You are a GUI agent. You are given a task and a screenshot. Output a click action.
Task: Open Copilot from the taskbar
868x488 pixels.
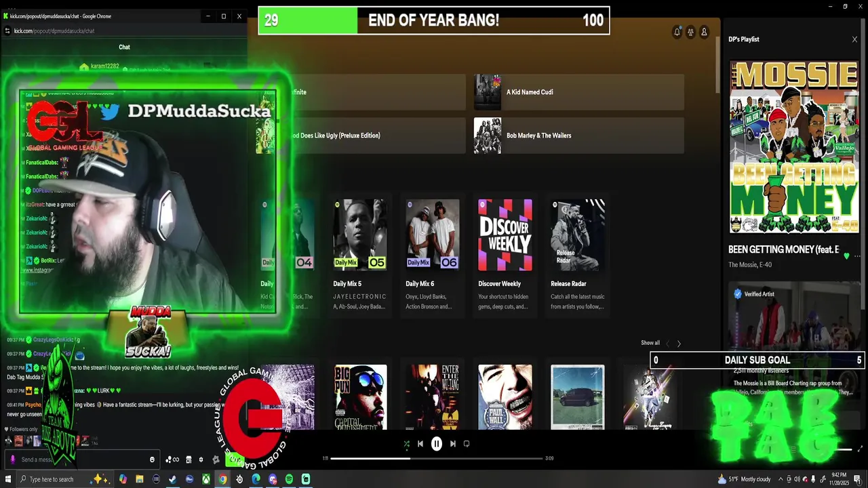coord(123,479)
